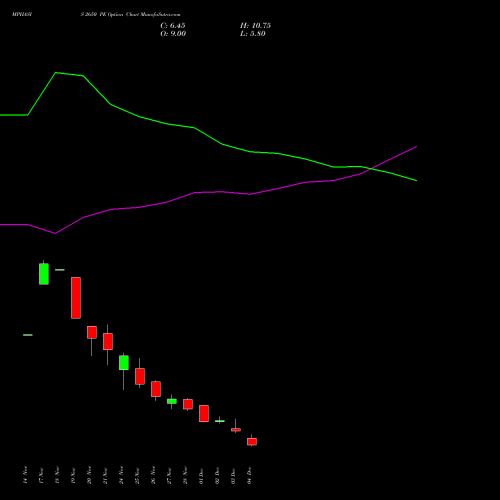This screenshot has height=500, width=500.
Task: Select the 26 Nov date label
Action: (x=153, y=475)
